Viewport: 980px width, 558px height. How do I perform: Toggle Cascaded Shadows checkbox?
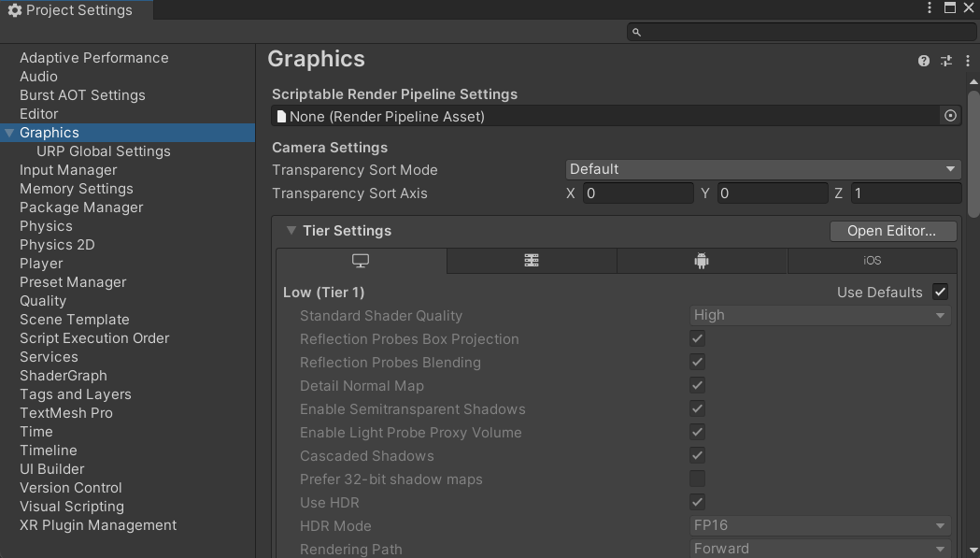pyautogui.click(x=698, y=455)
